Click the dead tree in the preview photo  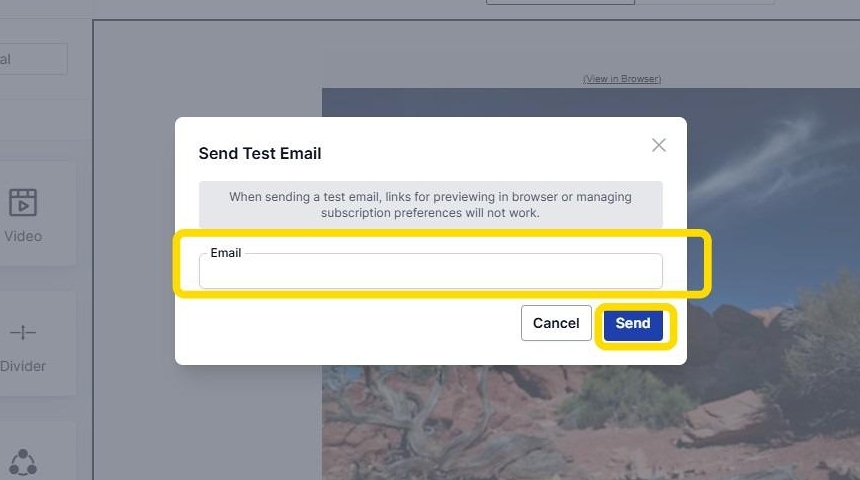click(x=400, y=420)
